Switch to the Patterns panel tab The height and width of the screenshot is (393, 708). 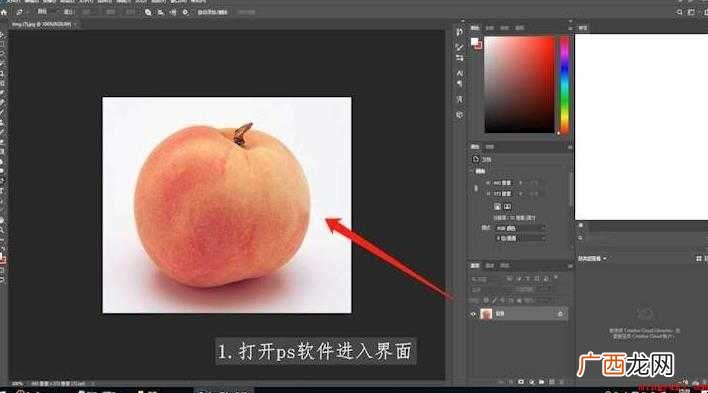point(520,28)
